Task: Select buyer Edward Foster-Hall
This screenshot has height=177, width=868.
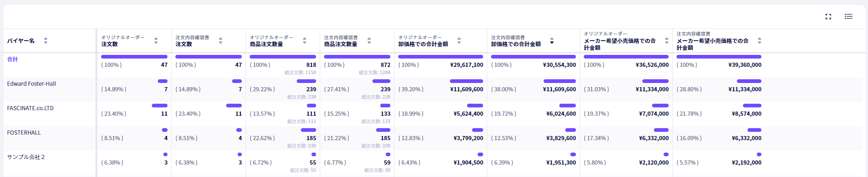Action: [x=31, y=84]
